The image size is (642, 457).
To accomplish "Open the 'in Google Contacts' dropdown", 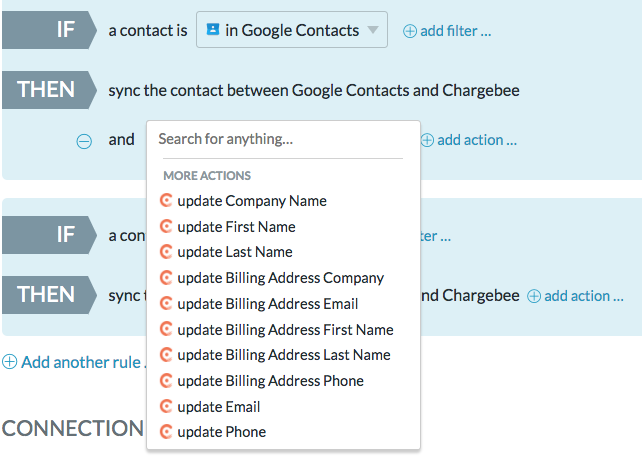I will pyautogui.click(x=292, y=30).
